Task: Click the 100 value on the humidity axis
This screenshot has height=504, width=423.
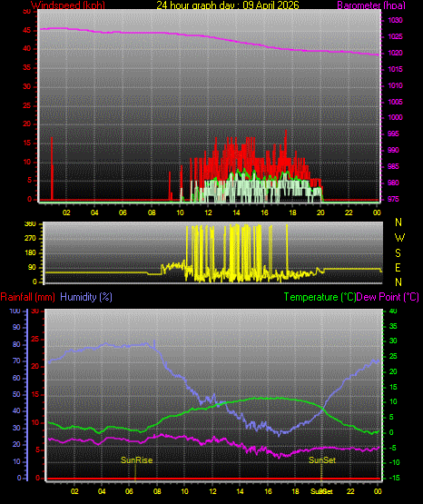Action: click(15, 311)
